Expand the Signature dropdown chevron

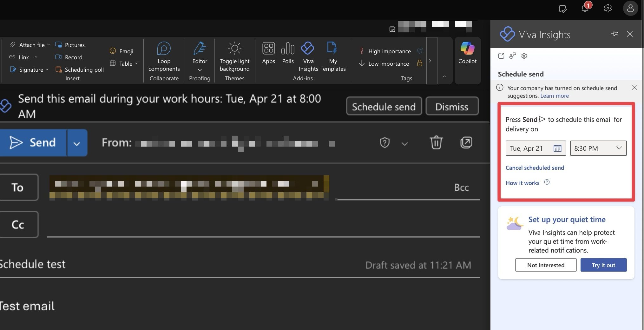click(x=47, y=69)
